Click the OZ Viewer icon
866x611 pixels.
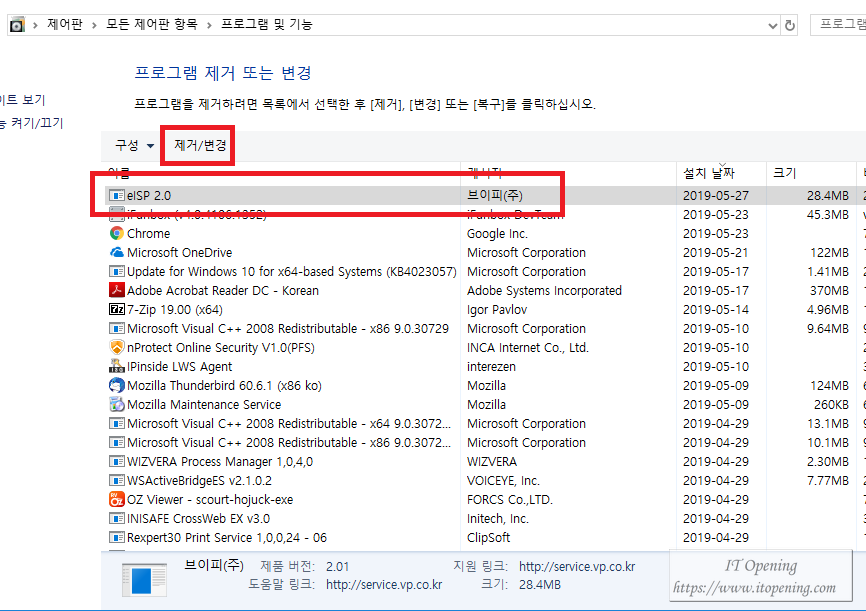point(116,499)
